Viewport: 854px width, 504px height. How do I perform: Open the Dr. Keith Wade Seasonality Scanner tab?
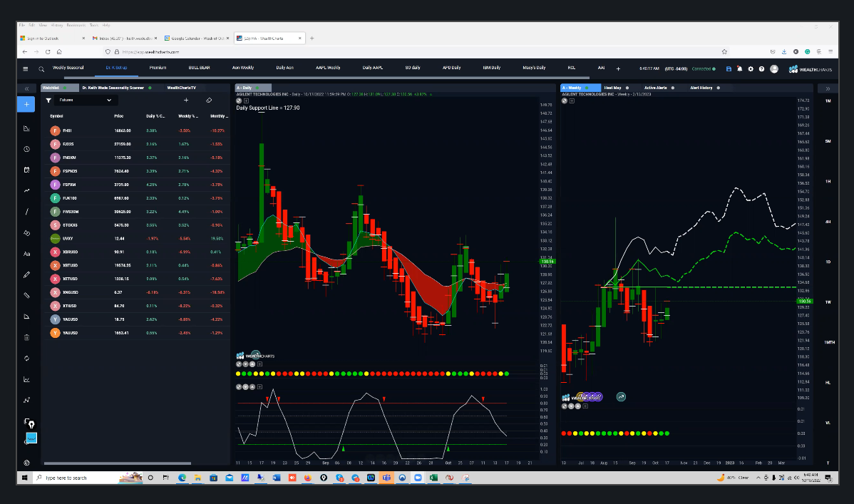click(113, 88)
